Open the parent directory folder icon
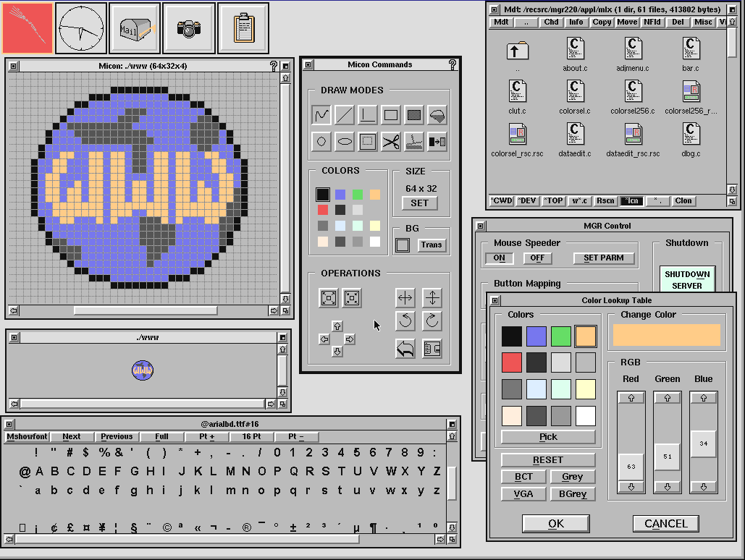 [x=516, y=51]
